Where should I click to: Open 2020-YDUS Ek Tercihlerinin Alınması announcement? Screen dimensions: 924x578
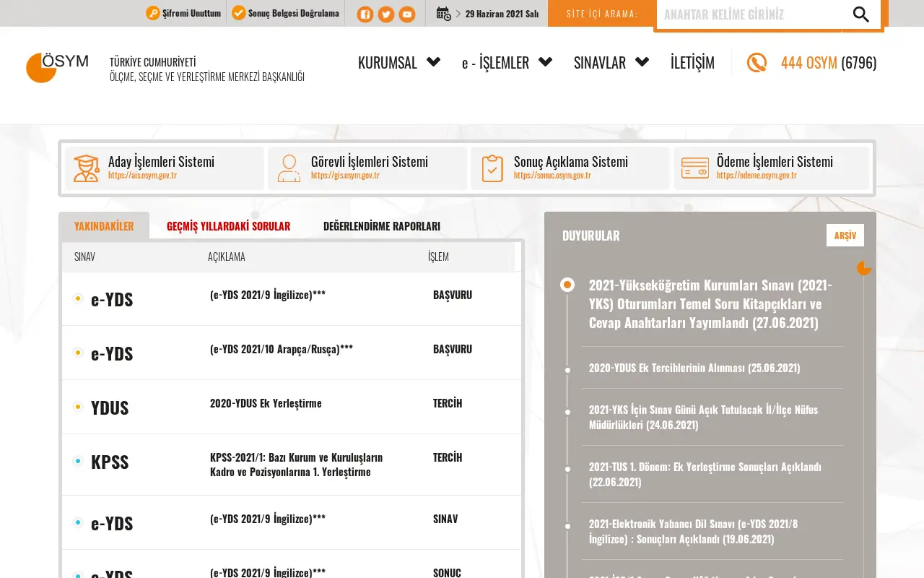(694, 368)
